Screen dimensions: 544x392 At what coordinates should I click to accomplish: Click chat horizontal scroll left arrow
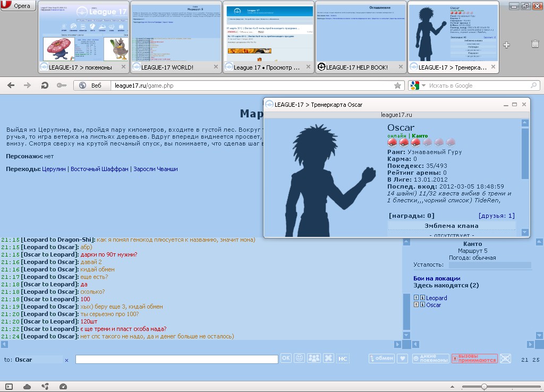pos(4,344)
